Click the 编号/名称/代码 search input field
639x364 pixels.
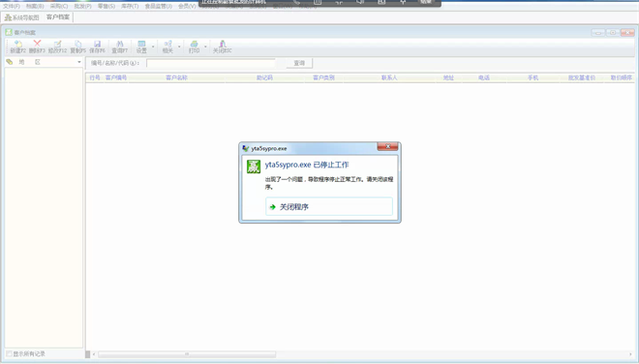[x=211, y=63]
